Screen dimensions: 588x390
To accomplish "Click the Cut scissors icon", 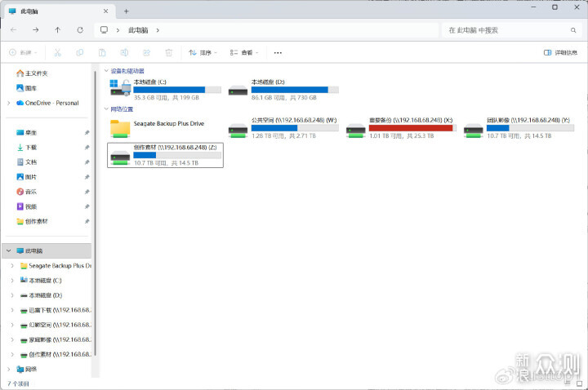I will point(57,52).
